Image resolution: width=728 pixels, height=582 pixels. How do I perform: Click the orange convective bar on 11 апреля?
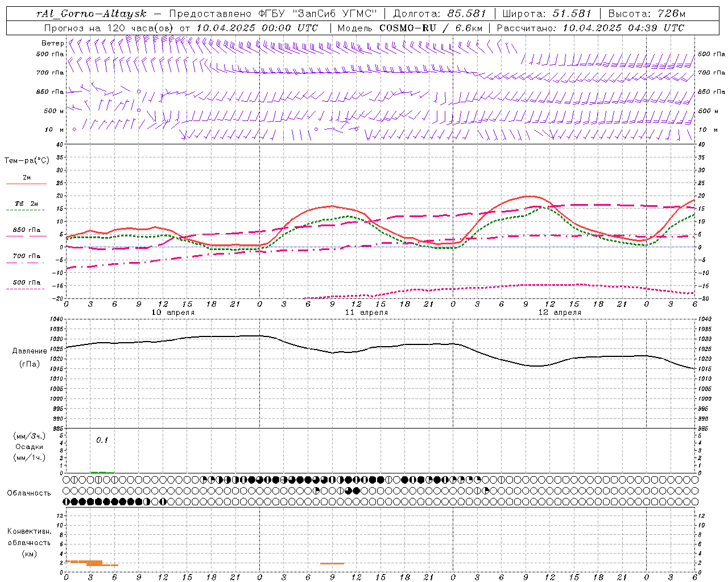(332, 563)
